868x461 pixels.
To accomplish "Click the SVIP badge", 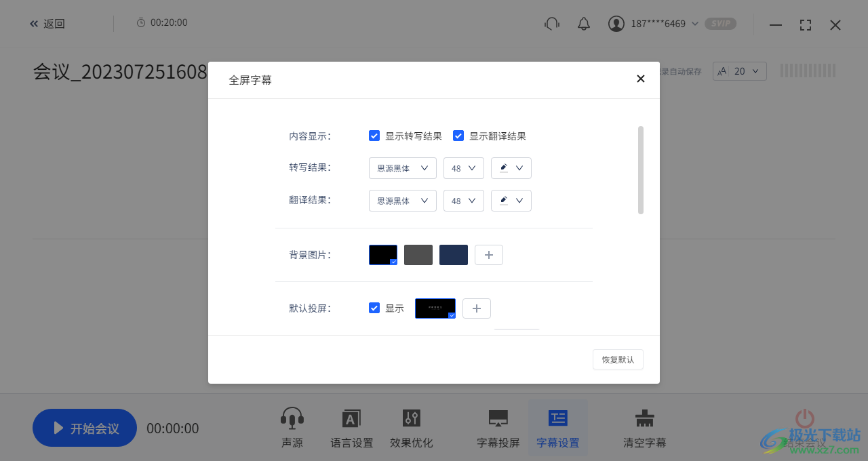I will pyautogui.click(x=719, y=23).
